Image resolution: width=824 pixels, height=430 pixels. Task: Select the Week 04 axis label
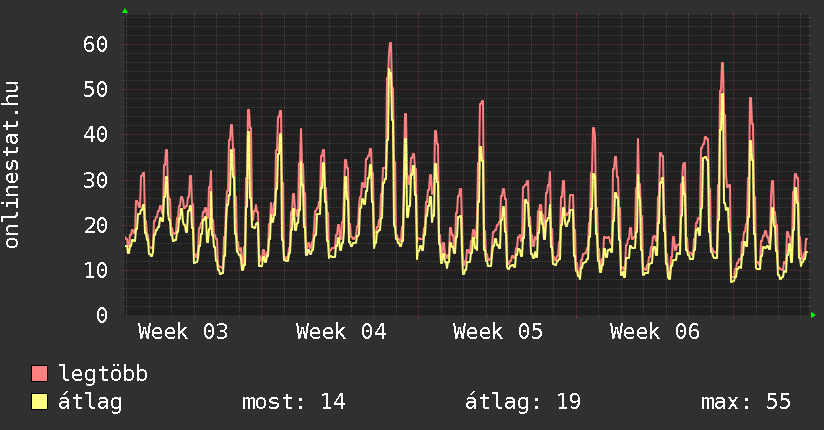(341, 332)
